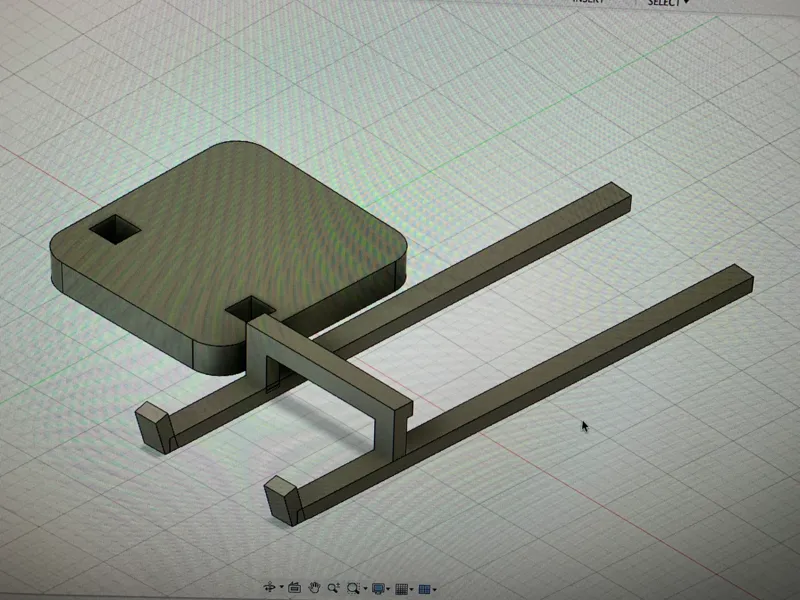Expand the Viewports dropdown arrow
Image resolution: width=800 pixels, height=600 pixels.
[x=434, y=589]
